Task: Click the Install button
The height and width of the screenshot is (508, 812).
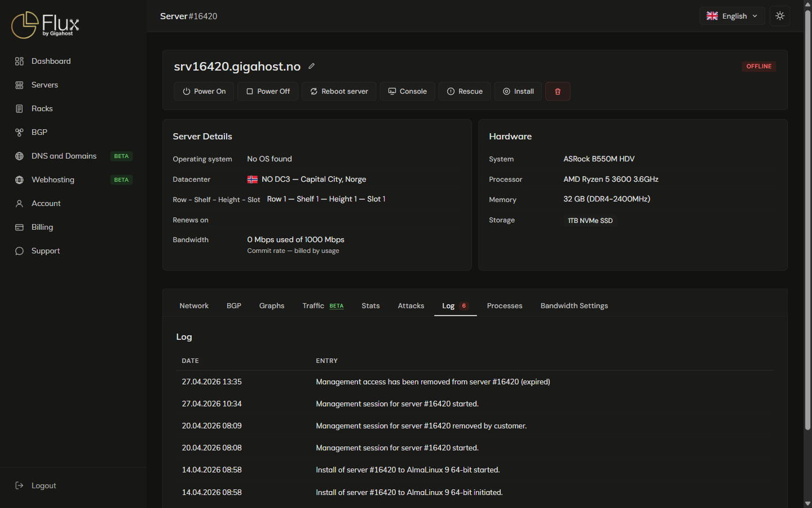Action: pyautogui.click(x=518, y=91)
